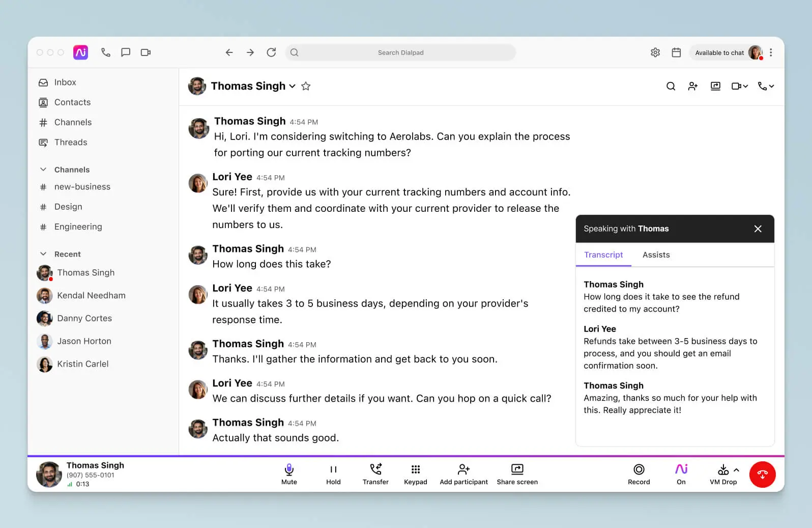Open the phone call dropdown in header
Viewport: 812px width, 528px height.
point(766,86)
